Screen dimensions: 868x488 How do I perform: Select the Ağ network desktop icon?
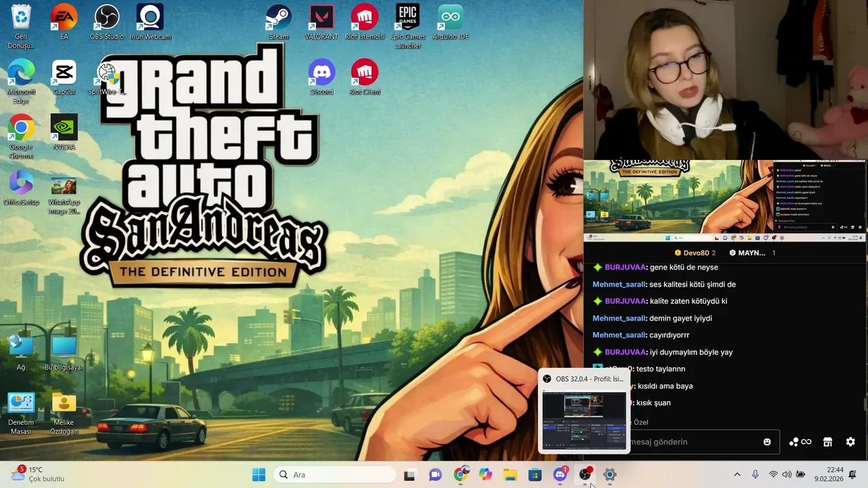click(21, 353)
